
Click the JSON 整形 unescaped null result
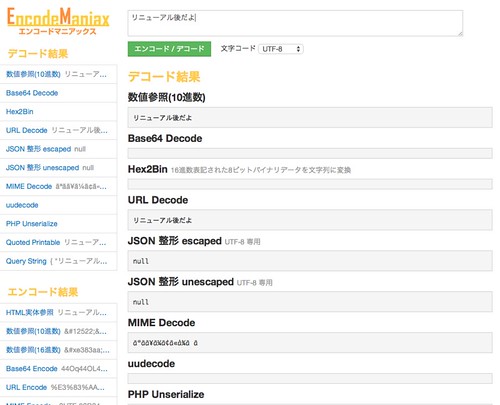(310, 302)
